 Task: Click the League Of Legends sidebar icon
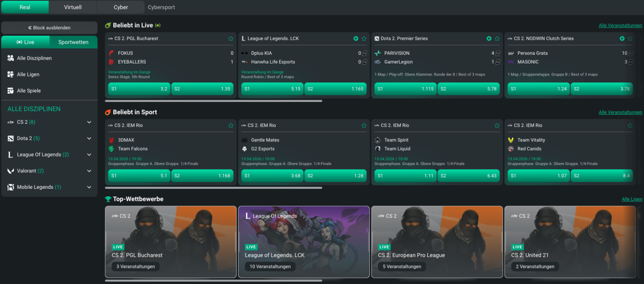[x=11, y=155]
